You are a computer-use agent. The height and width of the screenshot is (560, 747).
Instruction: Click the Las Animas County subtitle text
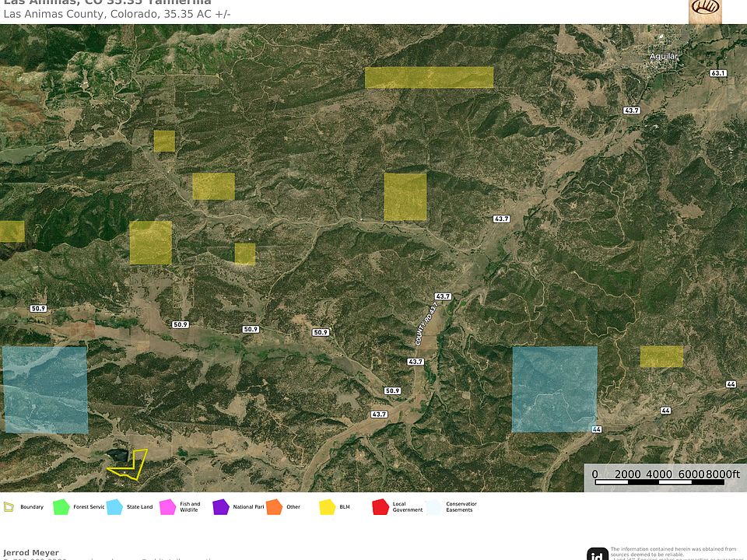coord(117,14)
